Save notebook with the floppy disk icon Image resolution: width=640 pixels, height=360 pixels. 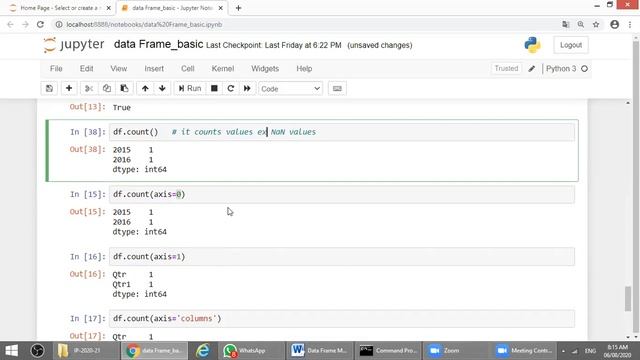(49, 89)
